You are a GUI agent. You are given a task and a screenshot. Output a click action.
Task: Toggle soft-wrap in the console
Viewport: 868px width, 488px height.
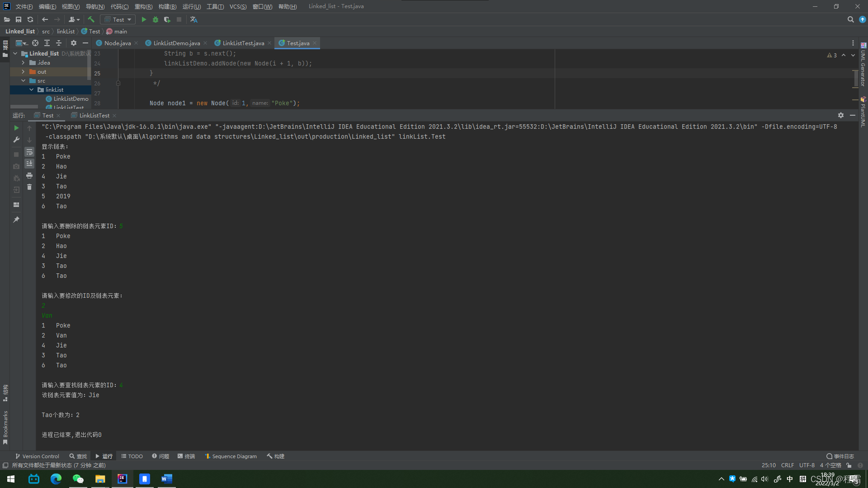click(29, 152)
